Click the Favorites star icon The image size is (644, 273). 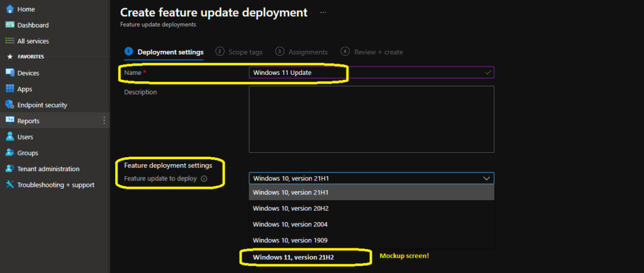10,57
